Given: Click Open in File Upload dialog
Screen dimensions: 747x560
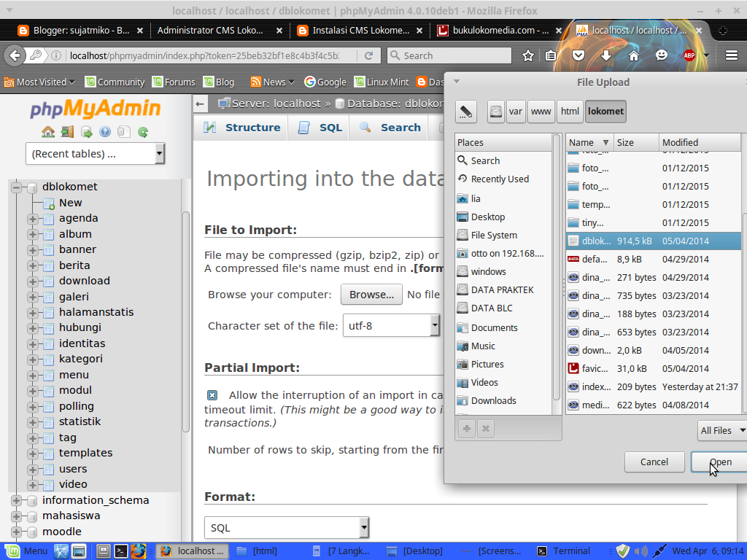Looking at the screenshot, I should 720,462.
